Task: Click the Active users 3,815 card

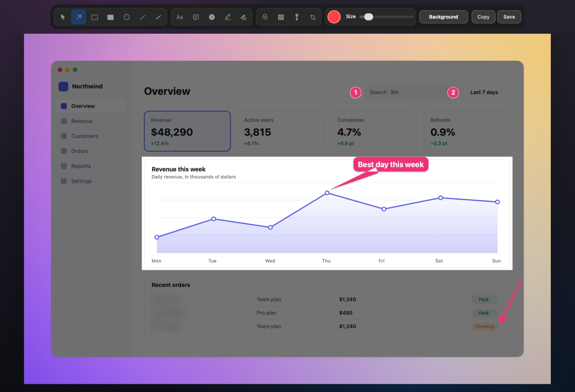Action: click(280, 131)
